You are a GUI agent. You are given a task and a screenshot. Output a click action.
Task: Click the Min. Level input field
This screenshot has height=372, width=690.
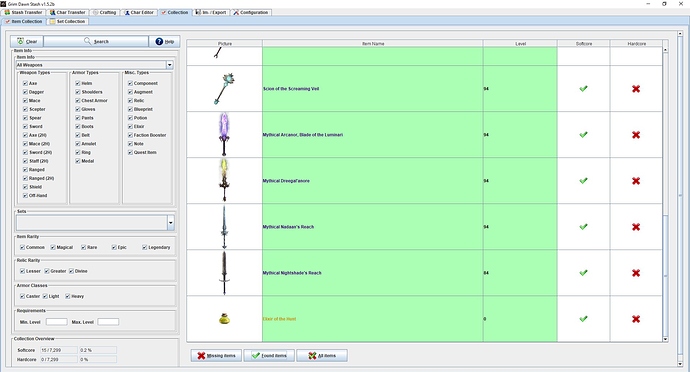point(57,322)
